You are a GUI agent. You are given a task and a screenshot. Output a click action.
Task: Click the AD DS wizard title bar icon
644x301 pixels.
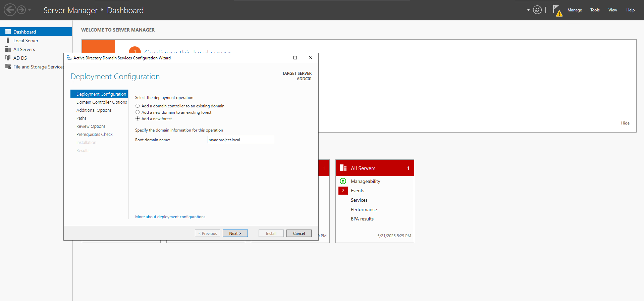click(x=69, y=58)
